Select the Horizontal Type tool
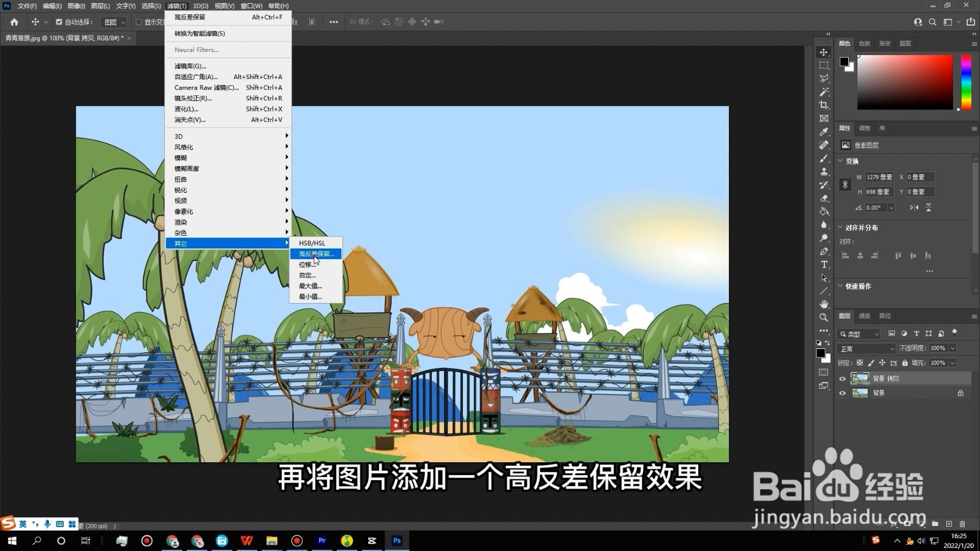 click(824, 264)
